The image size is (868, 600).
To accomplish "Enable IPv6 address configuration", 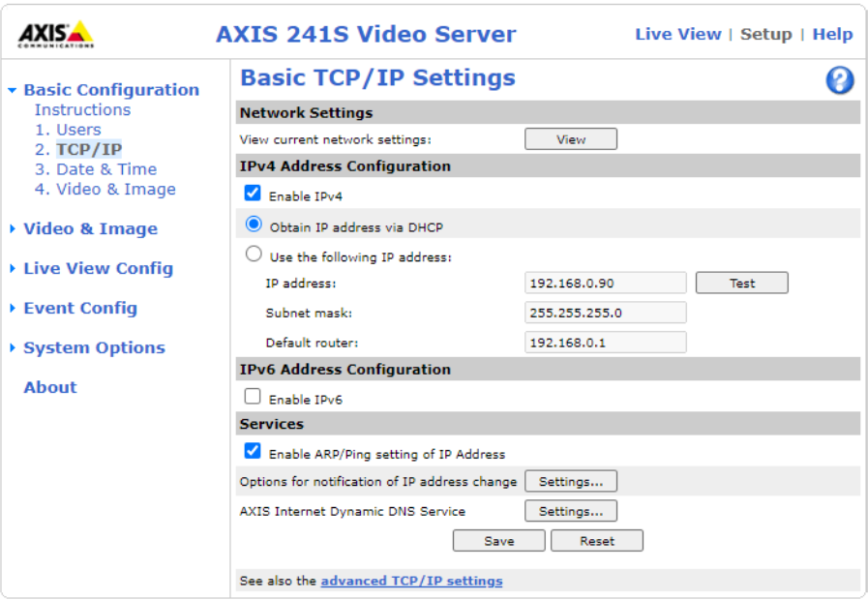I will 253,396.
